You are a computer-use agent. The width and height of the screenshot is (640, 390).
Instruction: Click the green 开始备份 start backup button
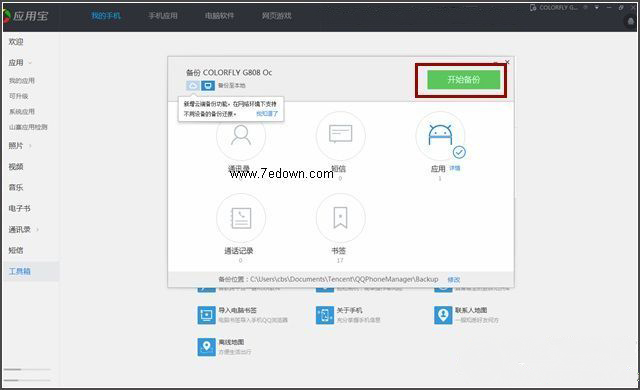click(463, 80)
